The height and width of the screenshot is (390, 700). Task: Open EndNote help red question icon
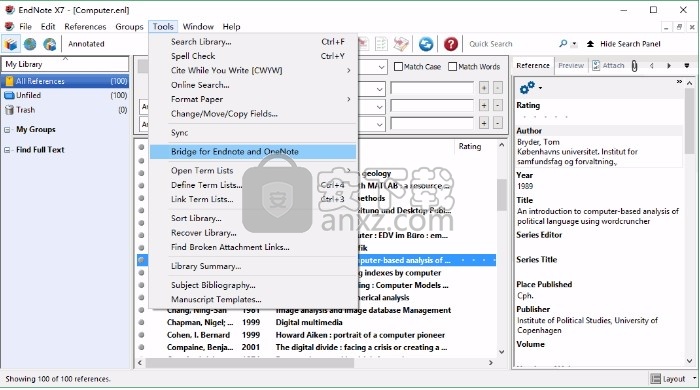pyautogui.click(x=451, y=44)
